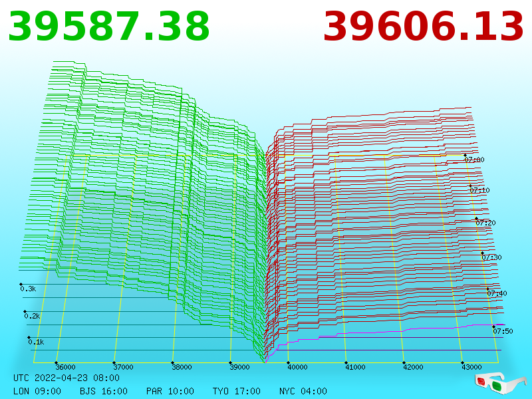532x399 pixels.
Task: Select the 07:30 time axis marker
Action: tap(491, 257)
